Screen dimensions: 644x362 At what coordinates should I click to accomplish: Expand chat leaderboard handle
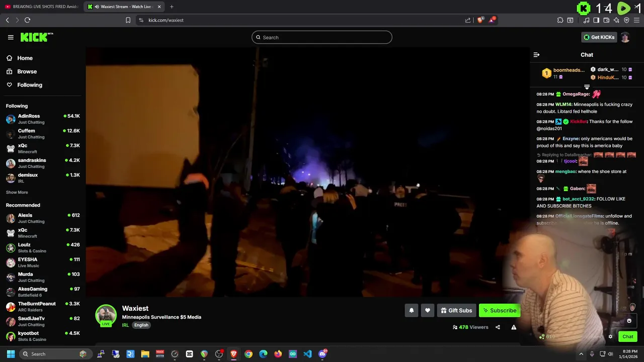point(587,87)
